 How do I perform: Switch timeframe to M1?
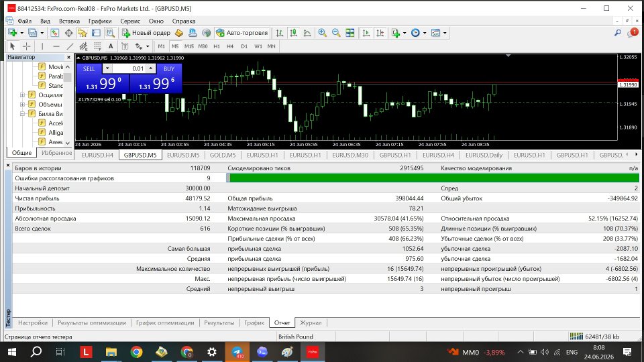pos(162,46)
